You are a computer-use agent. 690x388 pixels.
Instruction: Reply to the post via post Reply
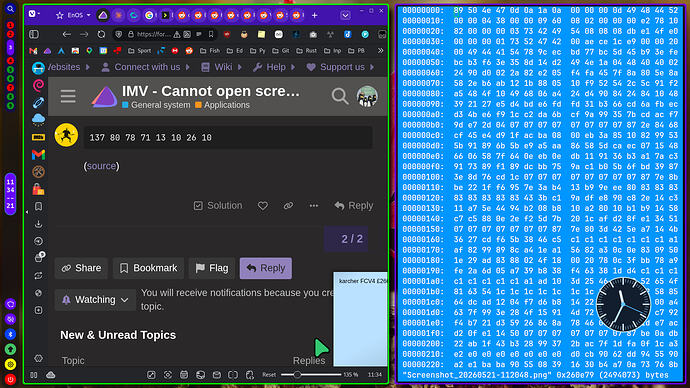[353, 206]
